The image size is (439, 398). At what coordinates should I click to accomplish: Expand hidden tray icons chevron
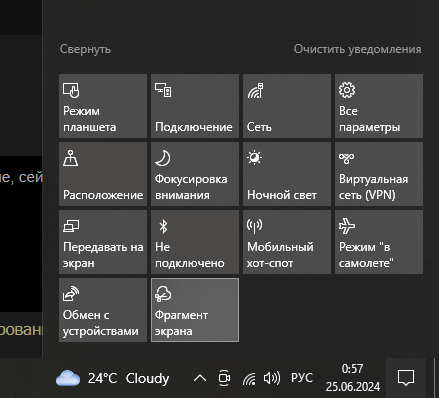200,378
